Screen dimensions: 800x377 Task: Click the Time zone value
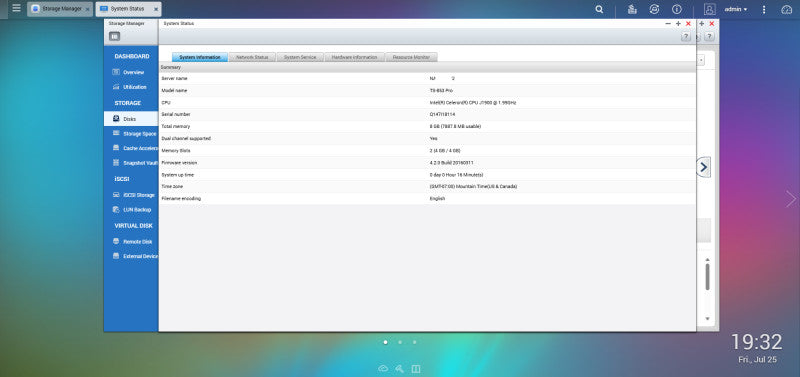pos(473,187)
